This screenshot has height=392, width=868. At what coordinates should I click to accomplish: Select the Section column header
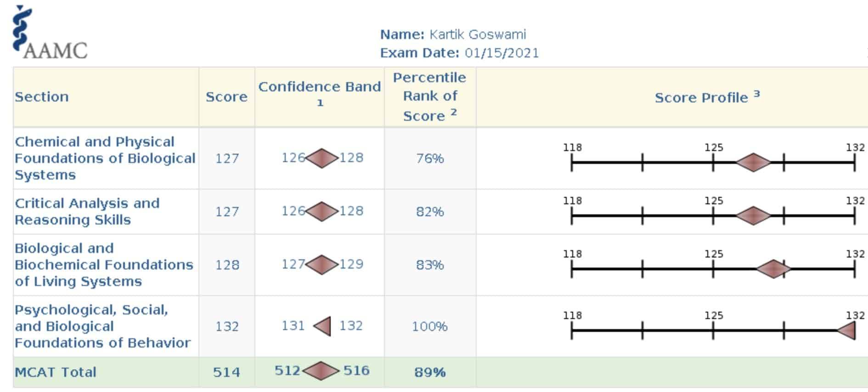pyautogui.click(x=42, y=97)
